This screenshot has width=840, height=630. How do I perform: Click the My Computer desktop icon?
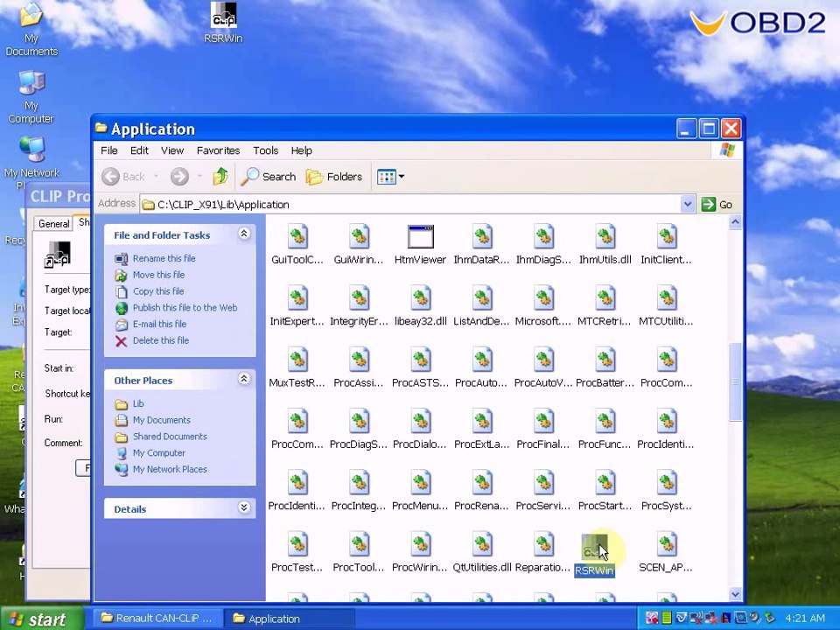click(31, 97)
